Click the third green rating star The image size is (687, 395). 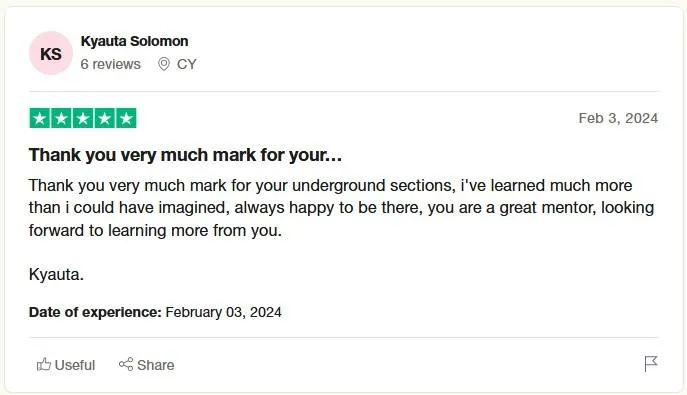pyautogui.click(x=83, y=118)
